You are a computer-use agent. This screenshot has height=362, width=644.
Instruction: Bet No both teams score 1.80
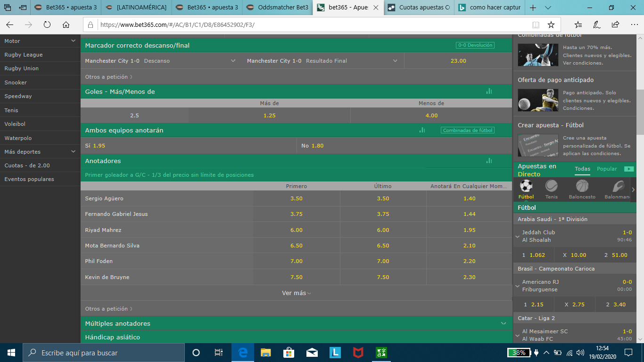point(405,146)
